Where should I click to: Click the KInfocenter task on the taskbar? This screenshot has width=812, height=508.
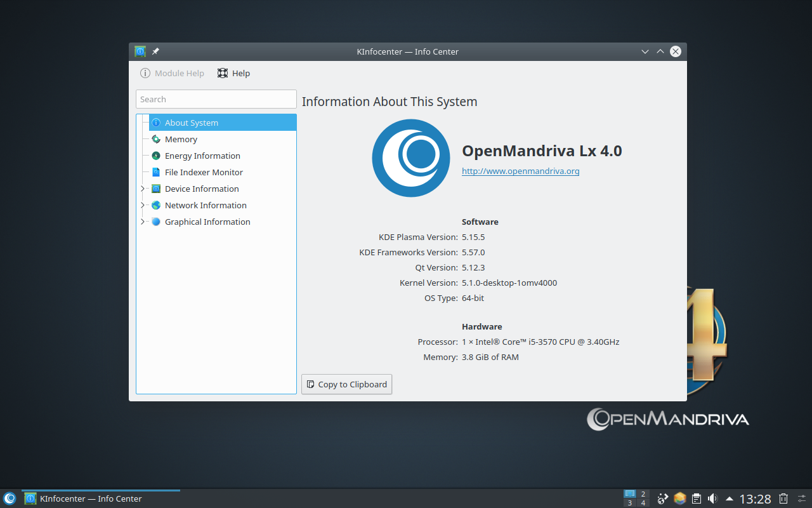tap(90, 498)
